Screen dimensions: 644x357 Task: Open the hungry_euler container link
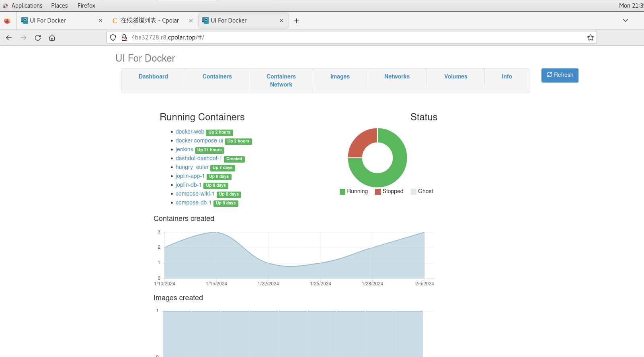point(192,167)
